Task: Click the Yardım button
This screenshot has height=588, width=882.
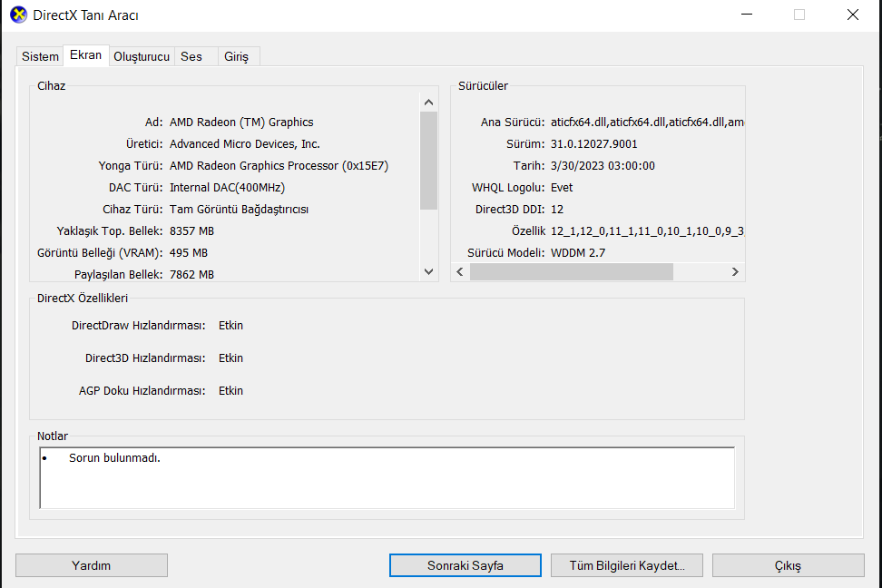Action: [91, 565]
